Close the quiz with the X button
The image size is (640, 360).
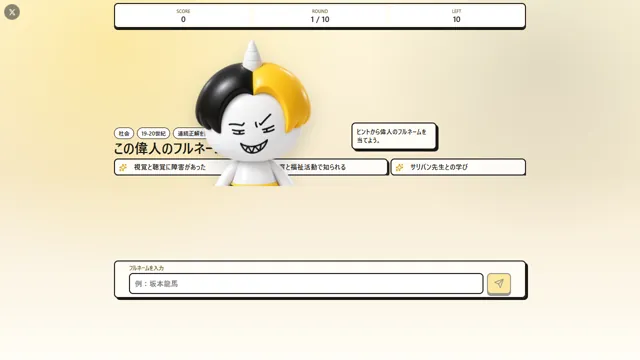pos(12,12)
